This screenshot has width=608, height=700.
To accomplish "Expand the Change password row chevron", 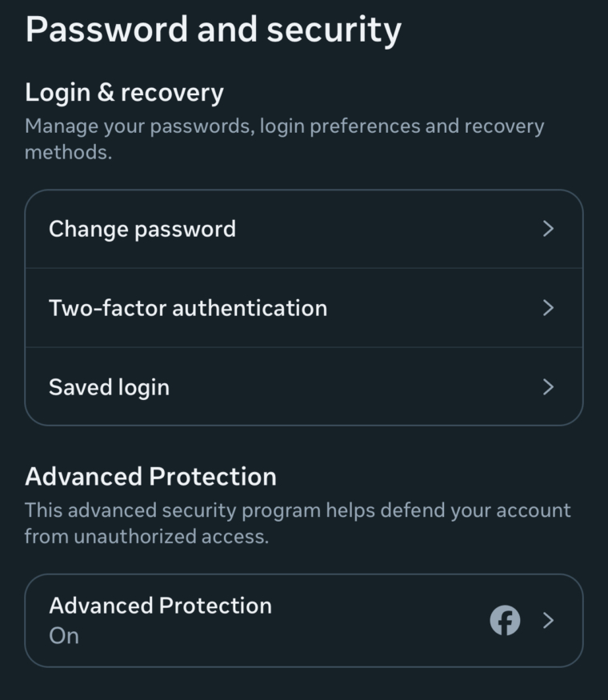I will pos(549,229).
